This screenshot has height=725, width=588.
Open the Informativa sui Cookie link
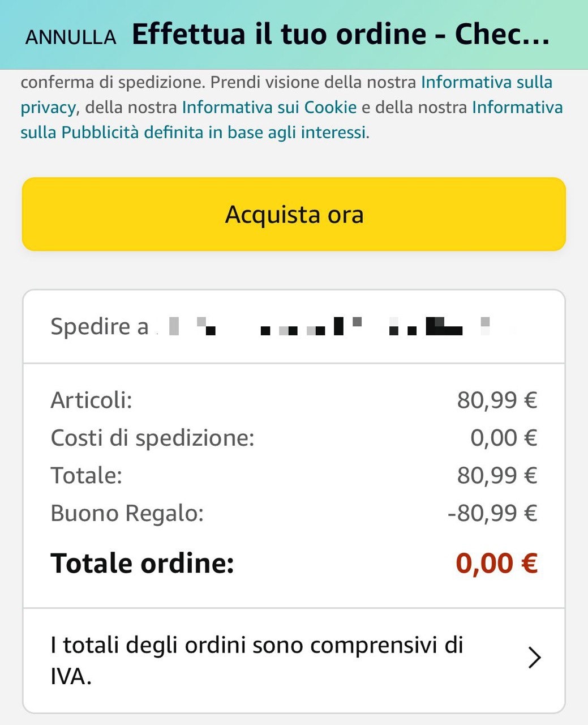tap(269, 108)
